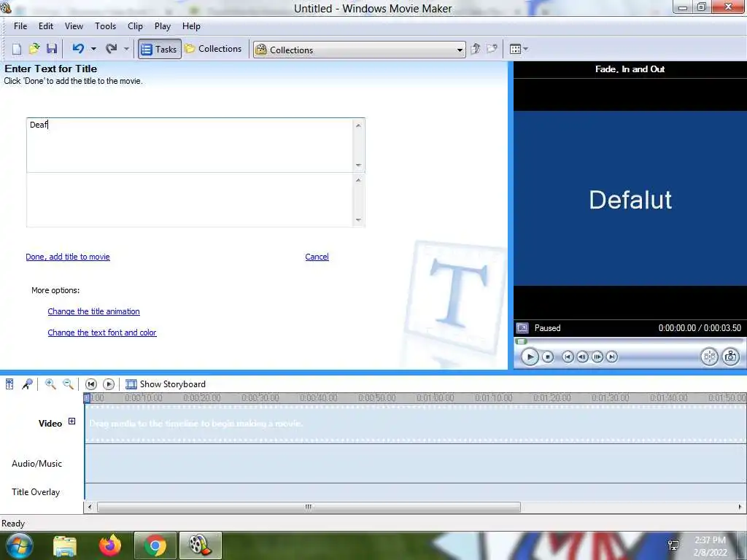Open the undo history dropdown arrow
The width and height of the screenshot is (747, 560).
(93, 49)
